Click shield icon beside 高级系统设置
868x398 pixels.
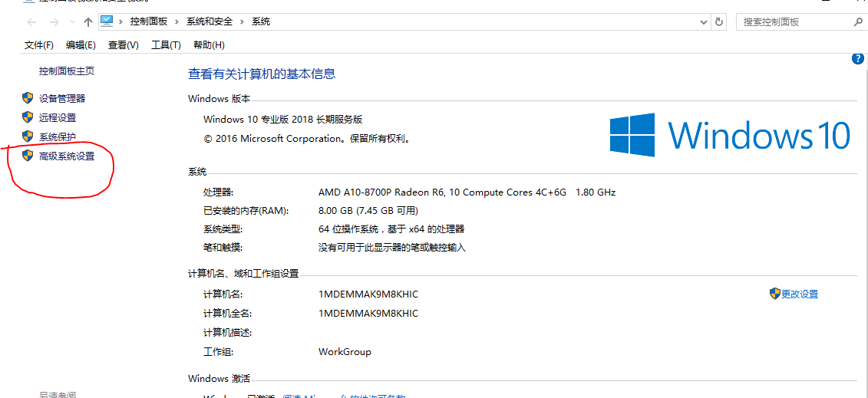[28, 156]
